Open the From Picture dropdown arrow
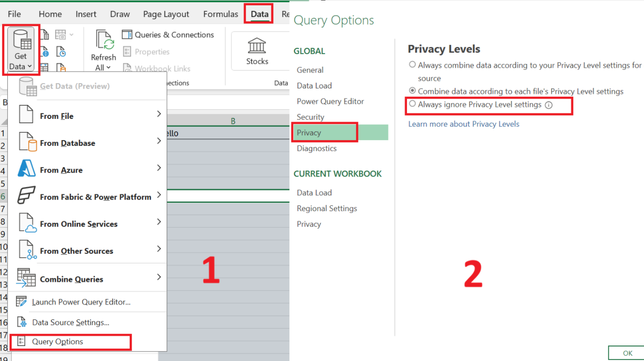 (x=72, y=34)
